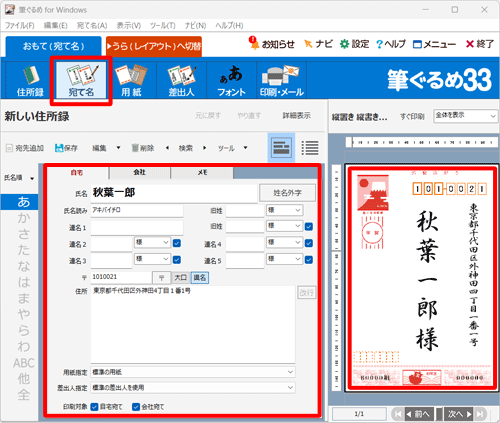This screenshot has width=500, height=423.
Task: Expand the 用紙指定 dropdown
Action: coord(193,372)
